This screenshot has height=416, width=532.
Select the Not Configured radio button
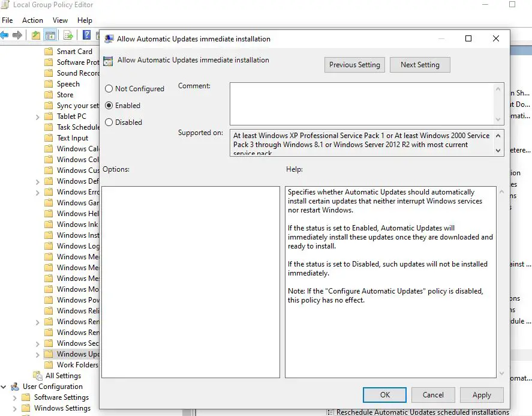[109, 89]
